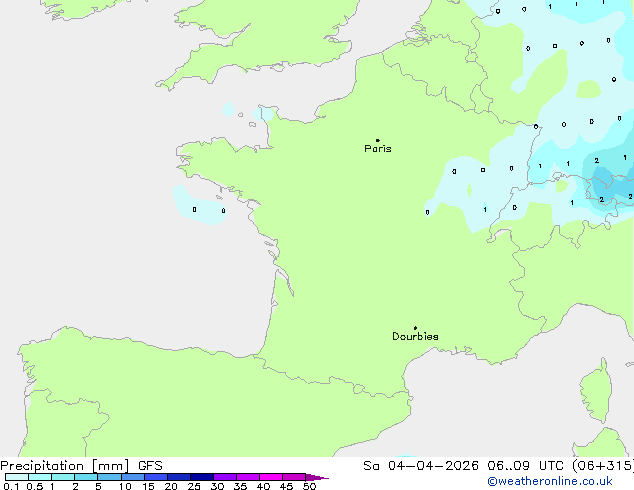634x490 pixels.
Task: Open the weatheronline.co.uk copyright link
Action: point(563,482)
